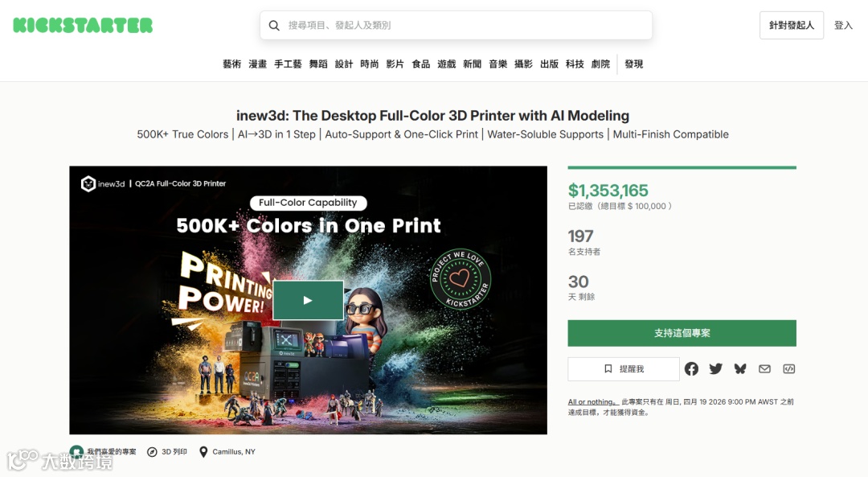This screenshot has height=477, width=868.
Task: Share project by email envelope icon
Action: 764,369
